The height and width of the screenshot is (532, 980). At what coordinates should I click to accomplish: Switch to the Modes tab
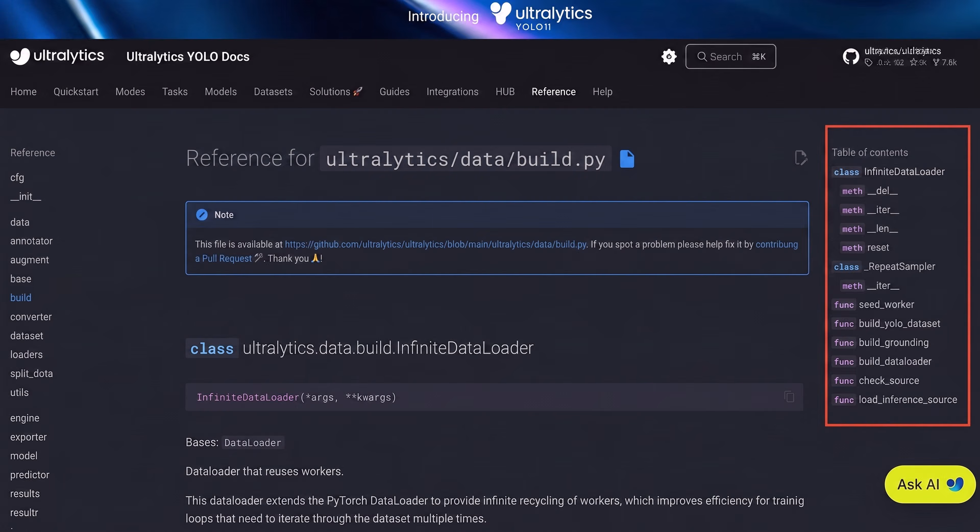[x=130, y=92]
